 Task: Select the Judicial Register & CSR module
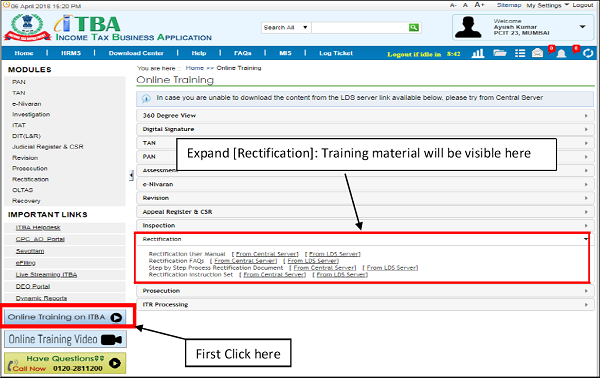coord(47,147)
